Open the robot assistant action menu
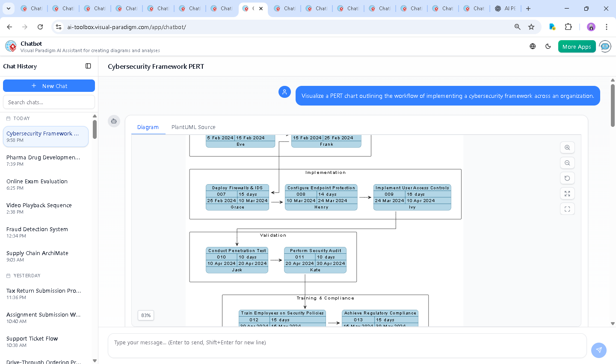This screenshot has width=616, height=364. tap(114, 121)
